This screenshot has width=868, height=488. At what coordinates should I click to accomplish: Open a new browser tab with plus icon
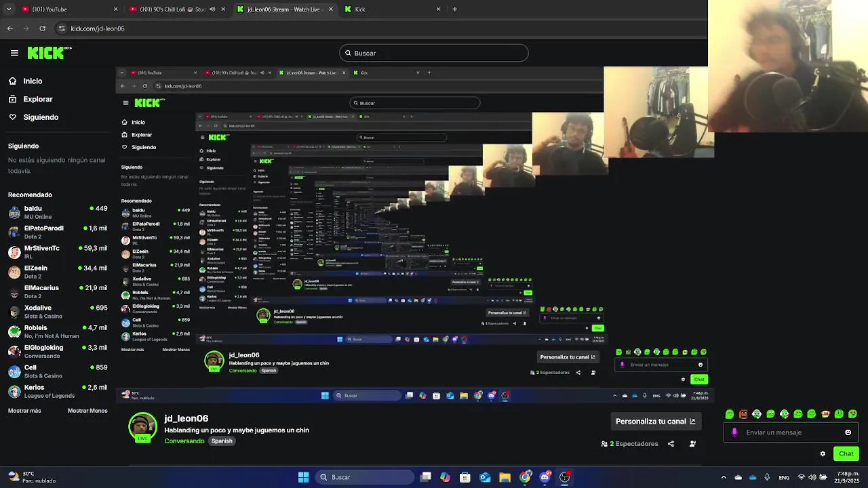tap(454, 9)
